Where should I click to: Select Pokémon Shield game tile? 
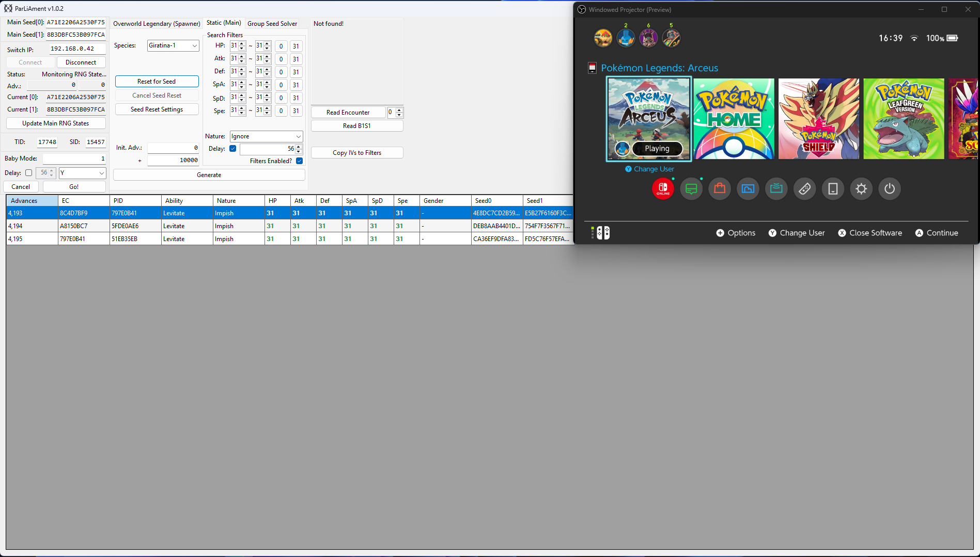(819, 119)
